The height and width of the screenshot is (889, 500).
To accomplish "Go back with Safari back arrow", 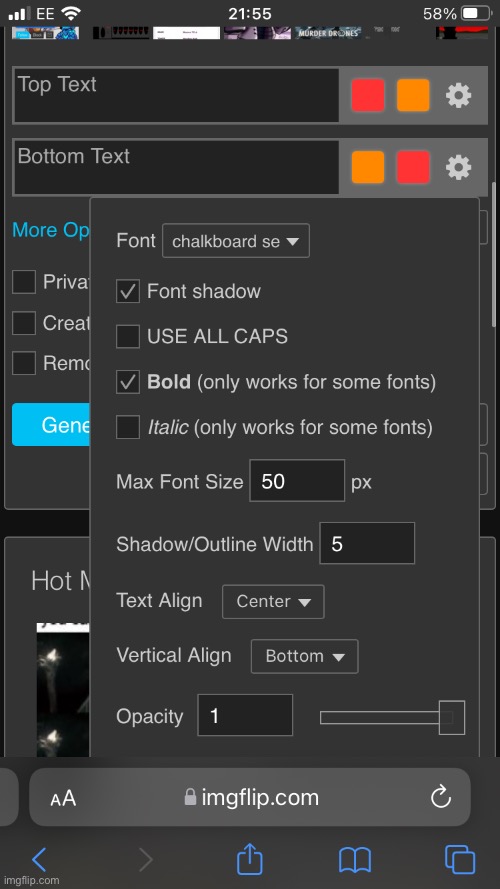I will [x=39, y=860].
